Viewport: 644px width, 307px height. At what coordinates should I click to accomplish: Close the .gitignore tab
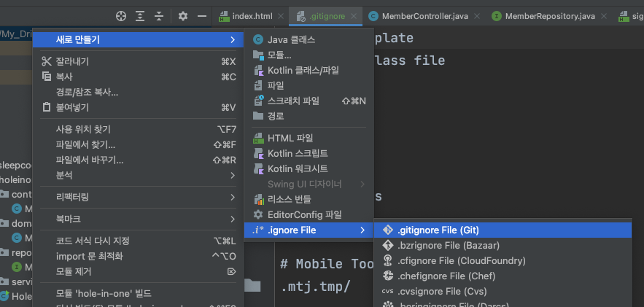354,17
